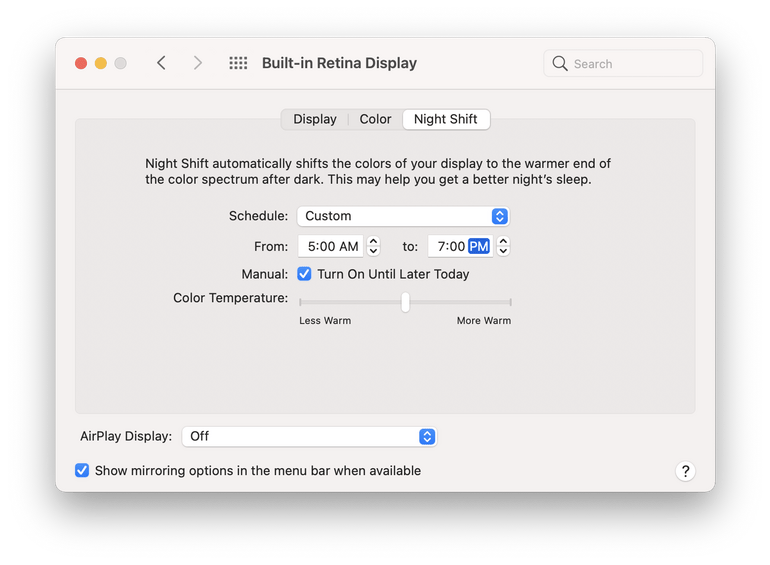Click the Less Warm label
The height and width of the screenshot is (565, 770).
tap(325, 321)
